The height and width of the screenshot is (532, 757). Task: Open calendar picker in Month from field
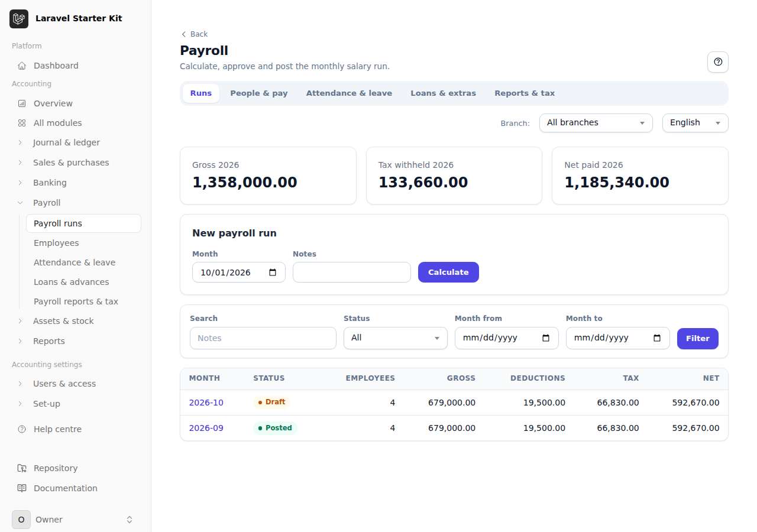tap(546, 338)
